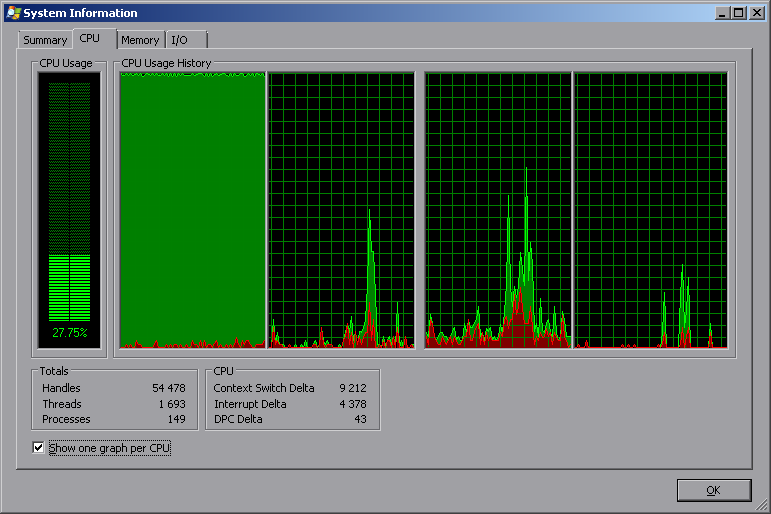Screen dimensions: 771x514
Task: Click the fourth CPU history graph
Action: pyautogui.click(x=651, y=210)
